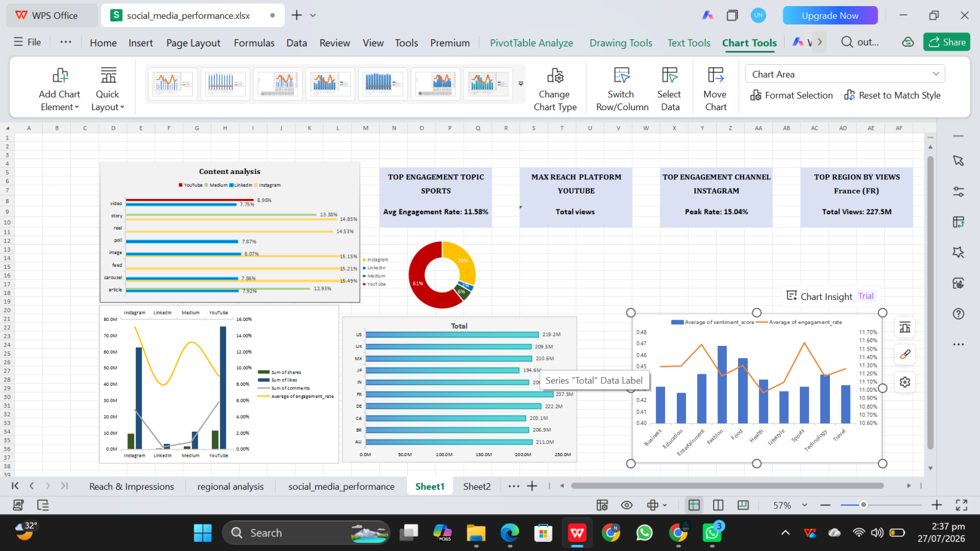
Task: Click Format Selection button
Action: 791,96
